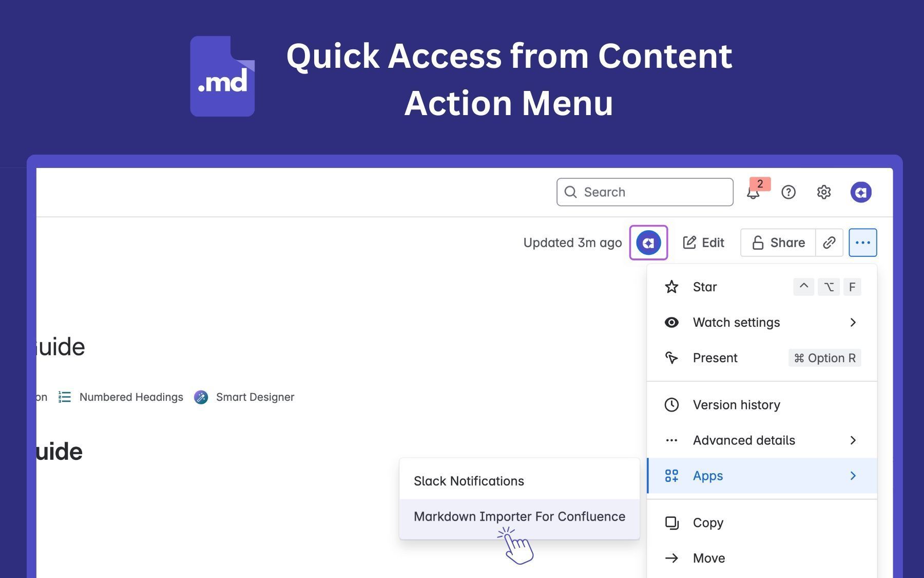
Task: Open the three-dot more actions button
Action: (863, 243)
